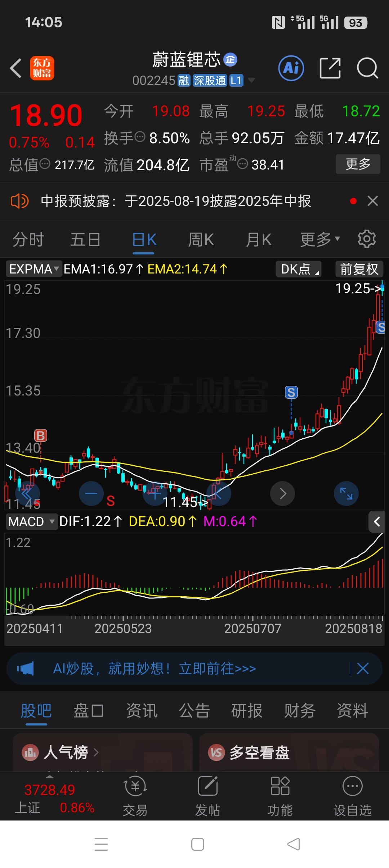This screenshot has width=389, height=868.
Task: Step chart right one candle
Action: coord(283,494)
